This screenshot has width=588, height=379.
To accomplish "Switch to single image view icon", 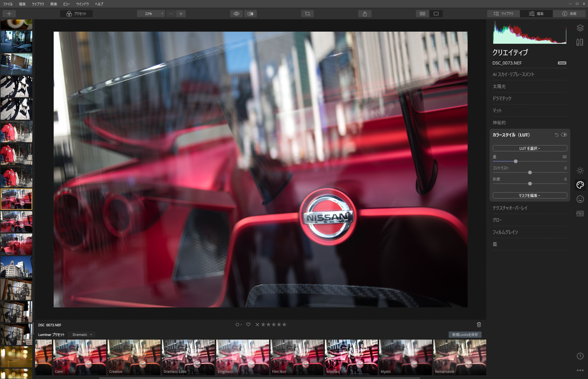I will pyautogui.click(x=436, y=14).
